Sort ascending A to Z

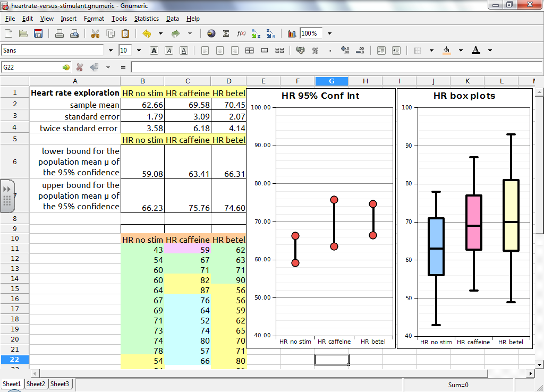[x=256, y=33]
